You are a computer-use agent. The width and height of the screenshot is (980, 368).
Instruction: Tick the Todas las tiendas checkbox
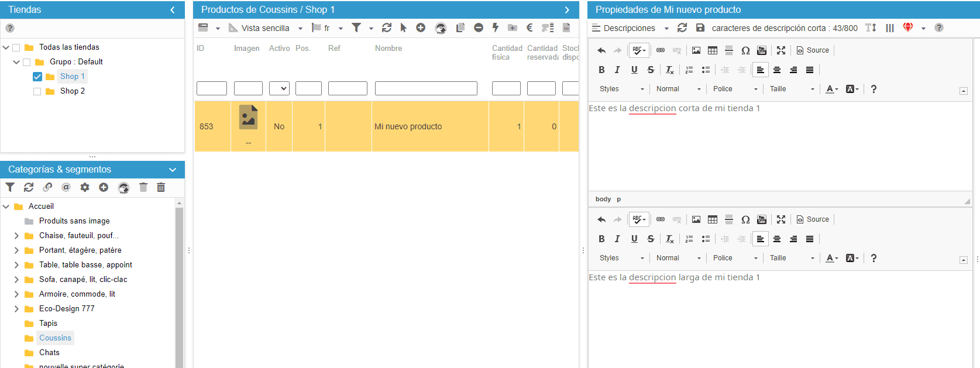coord(16,47)
